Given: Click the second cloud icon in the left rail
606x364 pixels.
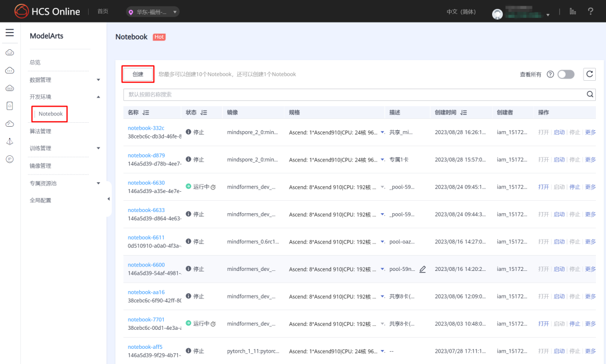Looking at the screenshot, I should [x=10, y=70].
